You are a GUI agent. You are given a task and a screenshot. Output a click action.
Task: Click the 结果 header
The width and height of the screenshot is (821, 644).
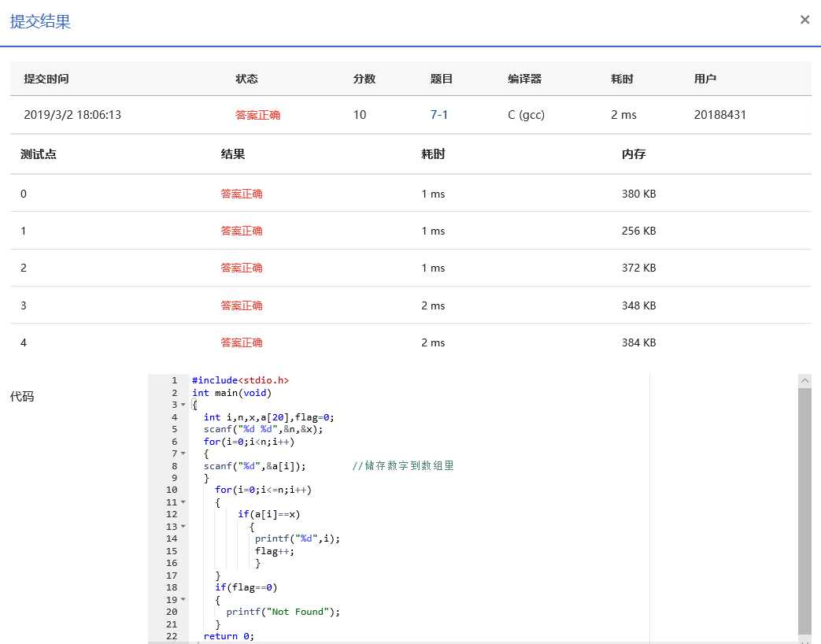[x=232, y=154]
